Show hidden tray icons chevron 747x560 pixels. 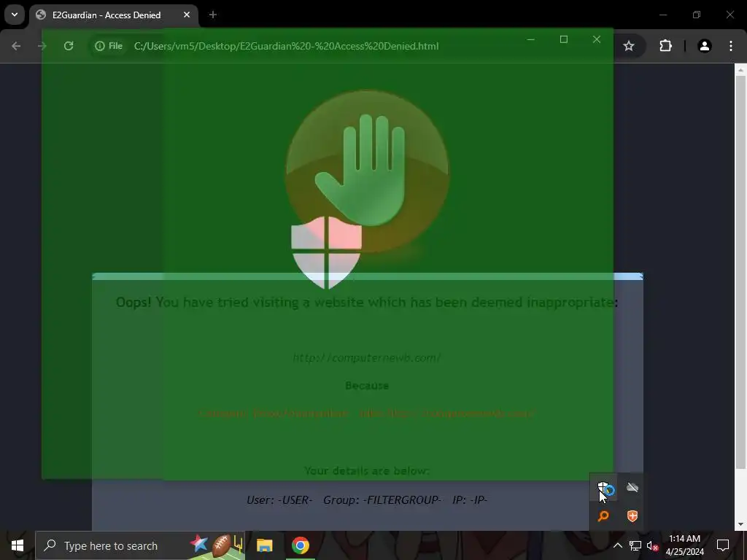[x=617, y=545]
